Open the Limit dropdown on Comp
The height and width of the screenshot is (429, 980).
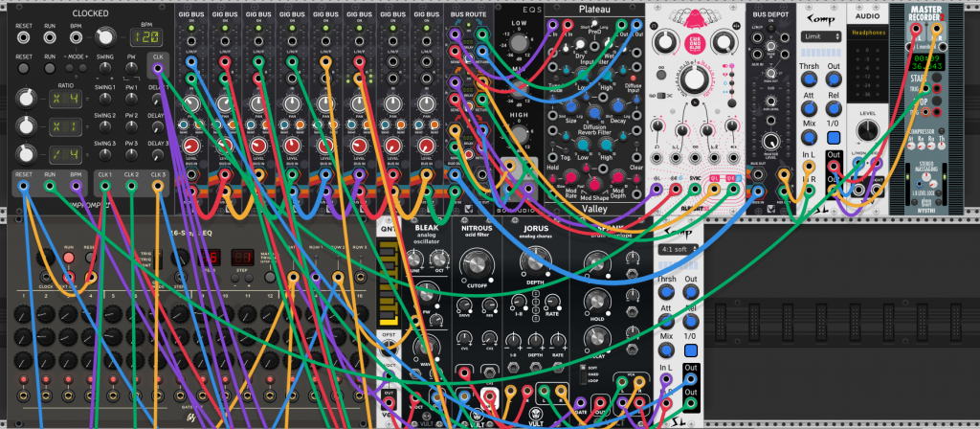tap(820, 37)
